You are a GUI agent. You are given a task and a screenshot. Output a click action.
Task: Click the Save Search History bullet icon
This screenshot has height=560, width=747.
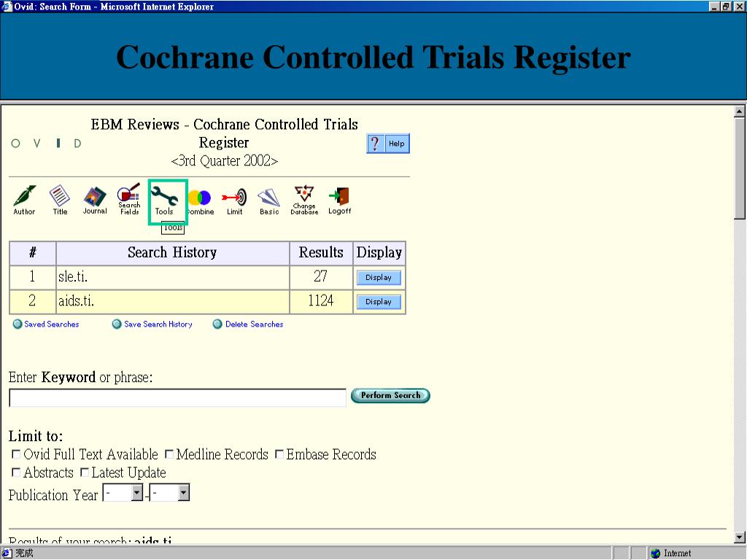117,324
